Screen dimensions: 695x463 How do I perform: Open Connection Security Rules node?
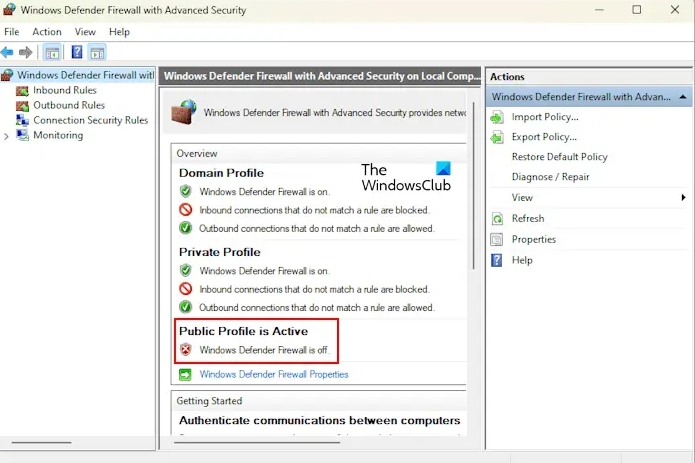pos(90,120)
